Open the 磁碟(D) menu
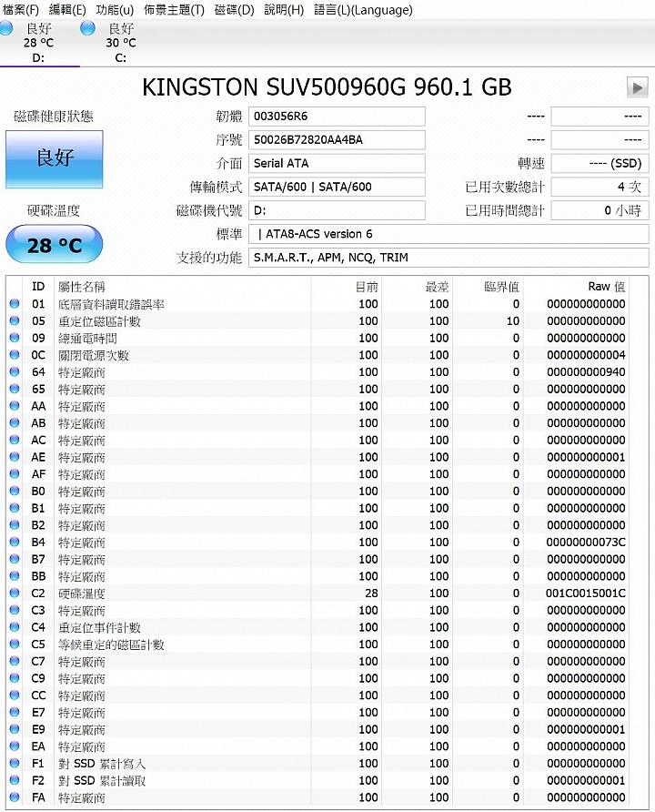Viewport: 655px width, 812px height. click(235, 9)
